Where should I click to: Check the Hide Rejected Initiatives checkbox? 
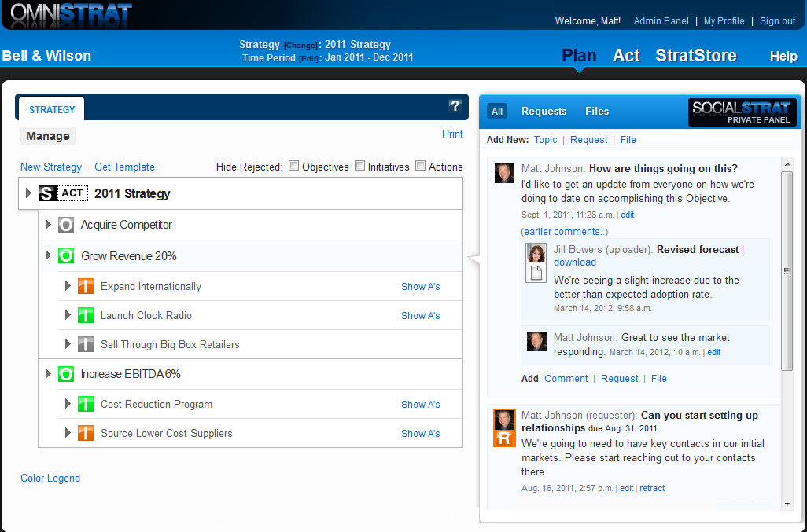[359, 166]
